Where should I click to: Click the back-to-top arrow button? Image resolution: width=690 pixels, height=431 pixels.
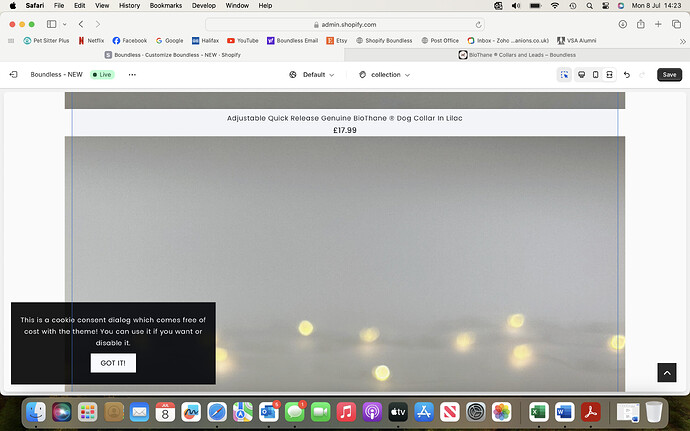click(x=667, y=373)
